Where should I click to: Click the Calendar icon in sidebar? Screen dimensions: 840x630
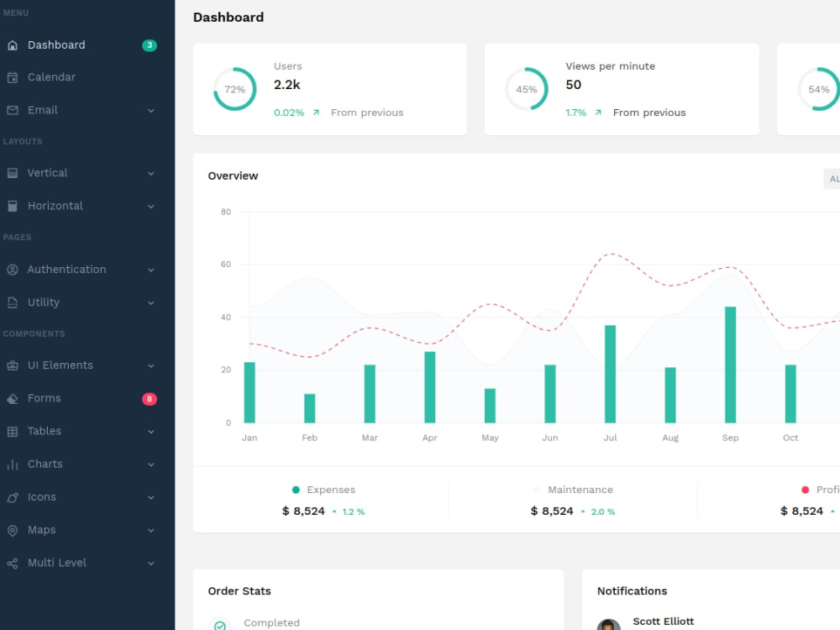pos(13,77)
